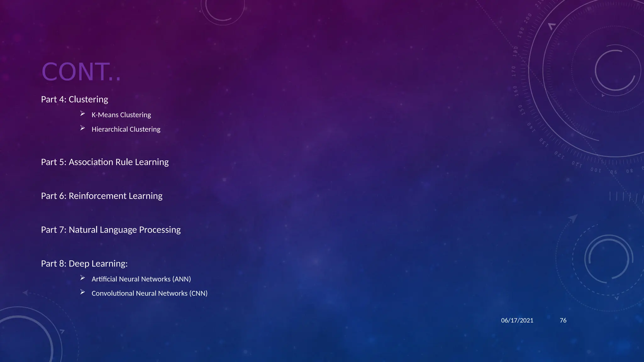Click the arrow bullet before K-Means Clustering
The image size is (644, 362).
tap(82, 114)
